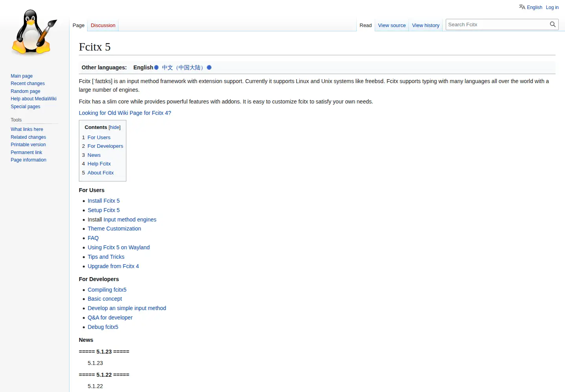Click the blue dot after 中文（中国大陆）

(x=209, y=67)
